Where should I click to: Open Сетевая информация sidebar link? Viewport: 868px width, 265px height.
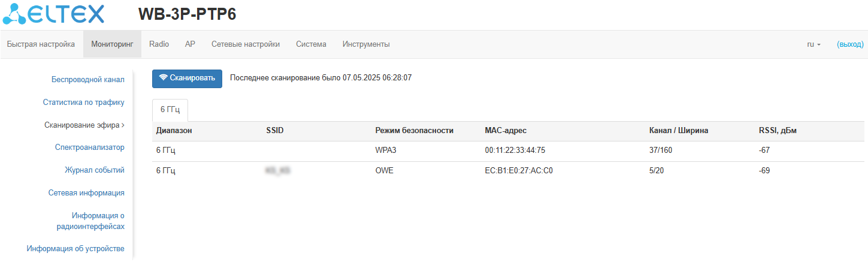86,193
